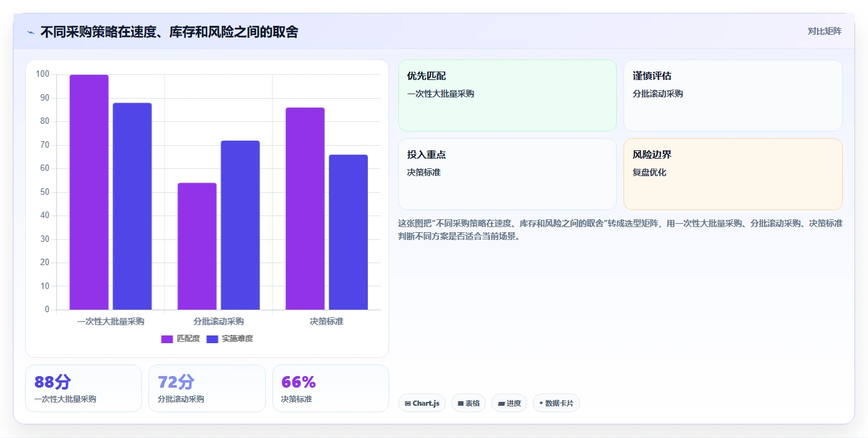This screenshot has width=868, height=438.
Task: Click the Chart.js tag chip
Action: tap(422, 403)
